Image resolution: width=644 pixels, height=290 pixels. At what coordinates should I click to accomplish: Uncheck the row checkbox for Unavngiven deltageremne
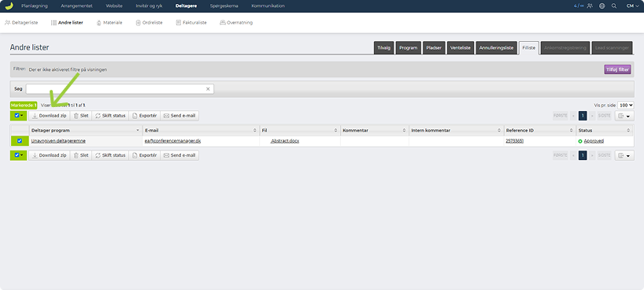pos(20,141)
